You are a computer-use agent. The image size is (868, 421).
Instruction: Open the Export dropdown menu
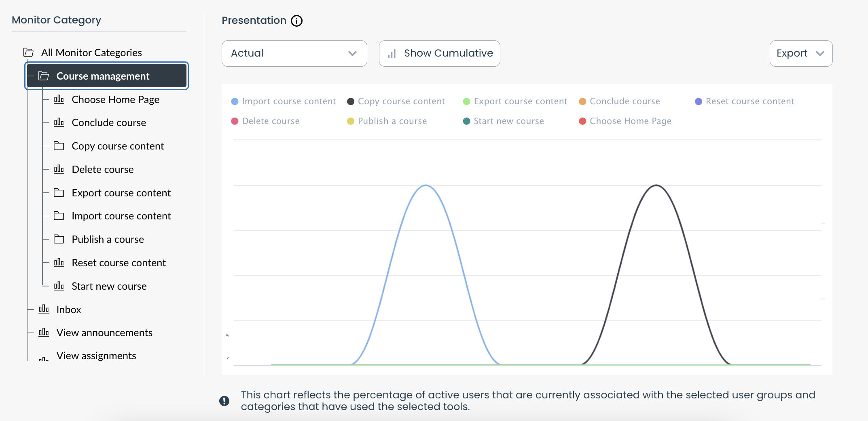tap(800, 53)
